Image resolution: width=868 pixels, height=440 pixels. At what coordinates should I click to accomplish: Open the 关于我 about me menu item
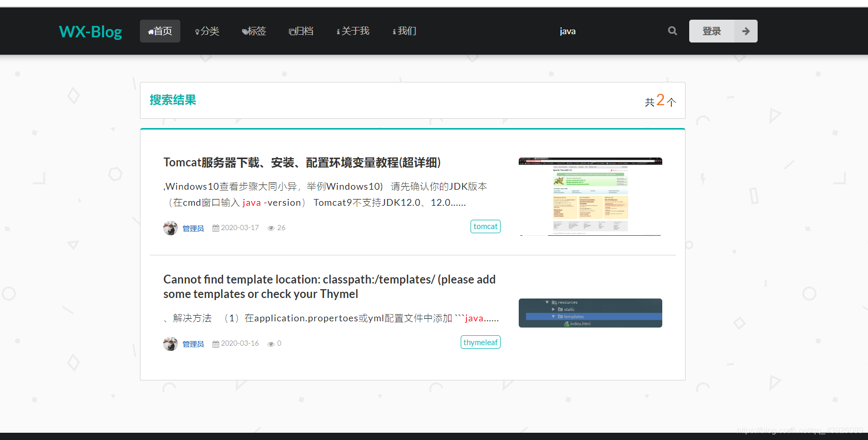point(353,31)
